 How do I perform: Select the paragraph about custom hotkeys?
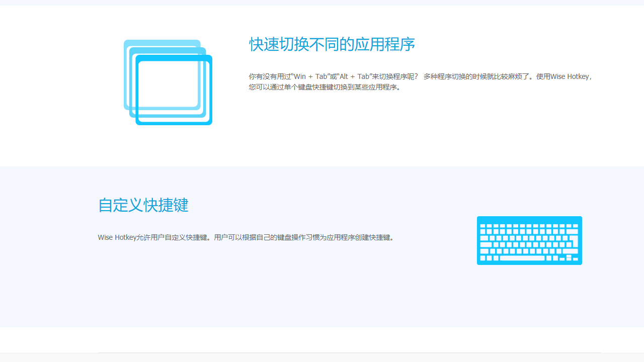pos(247,237)
